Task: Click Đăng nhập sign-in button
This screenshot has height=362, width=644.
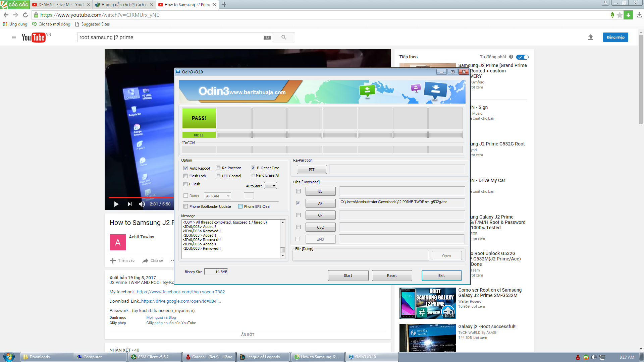Action: [615, 37]
